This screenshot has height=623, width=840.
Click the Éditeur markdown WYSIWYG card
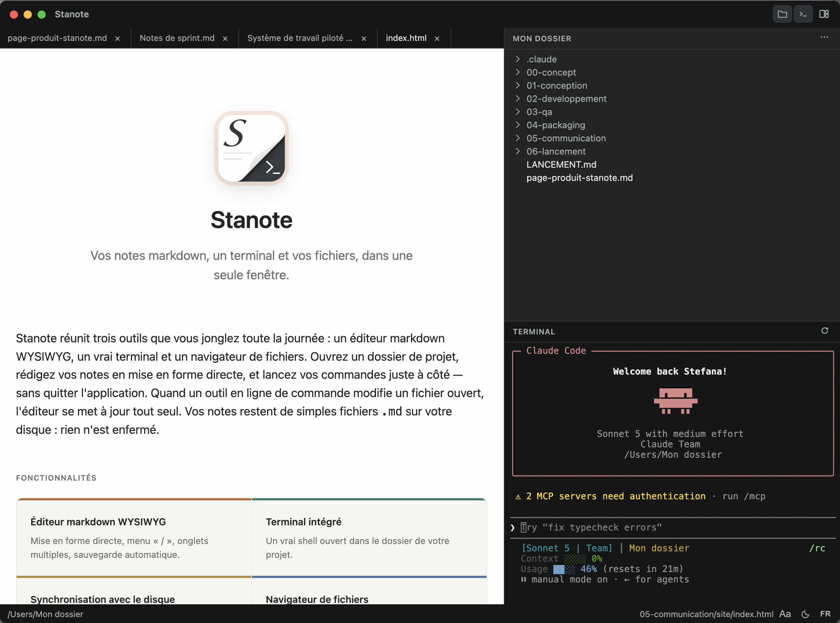point(134,538)
